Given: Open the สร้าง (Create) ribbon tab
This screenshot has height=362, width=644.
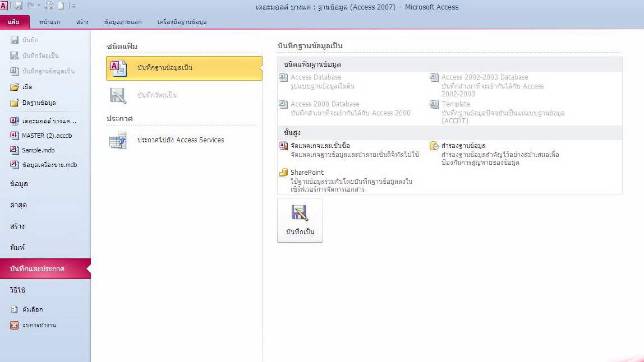Looking at the screenshot, I should coord(82,22).
